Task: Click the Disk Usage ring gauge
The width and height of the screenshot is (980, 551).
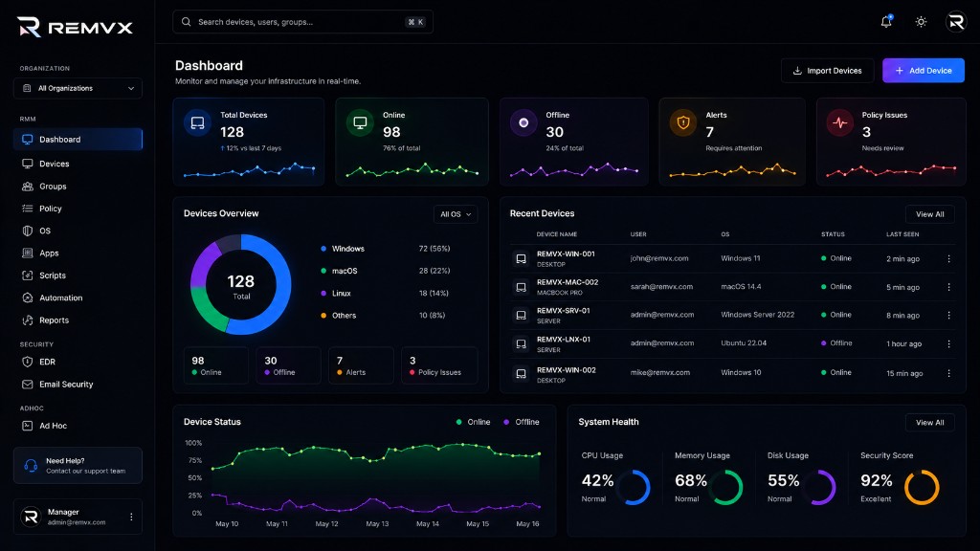Action: (819, 487)
